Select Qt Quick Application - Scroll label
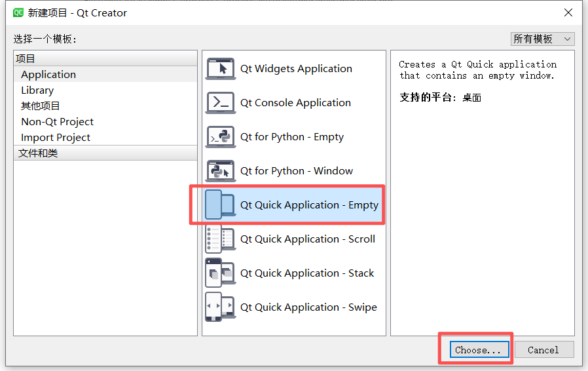Screen dimensions: 588x371 [308, 239]
